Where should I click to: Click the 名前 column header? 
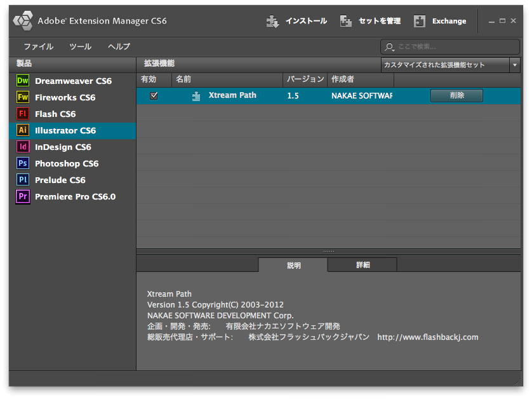[x=227, y=79]
